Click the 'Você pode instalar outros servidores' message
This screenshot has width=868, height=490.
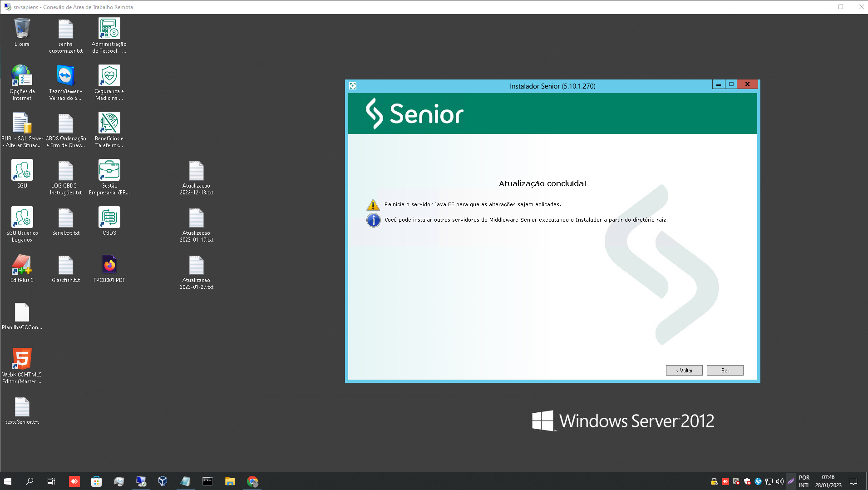point(526,220)
